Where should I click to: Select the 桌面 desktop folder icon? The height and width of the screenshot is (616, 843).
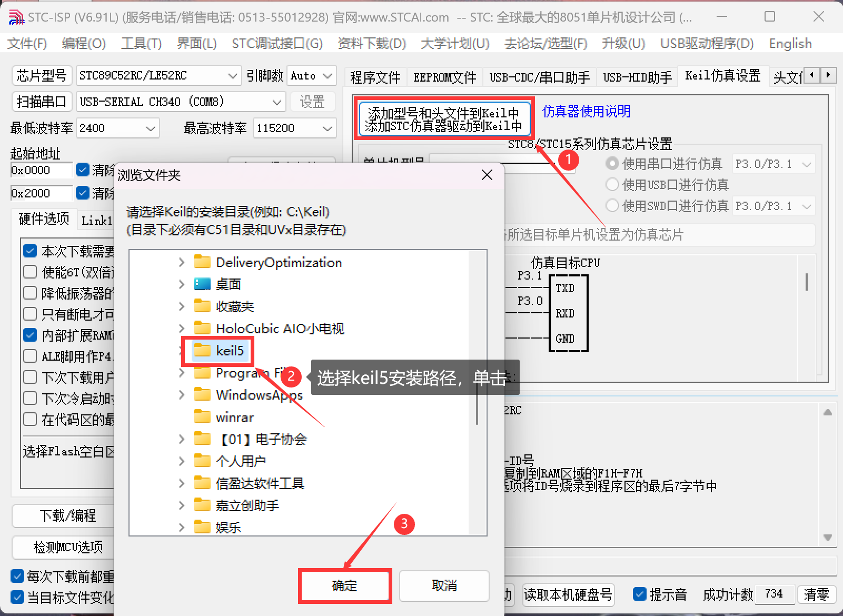point(202,284)
